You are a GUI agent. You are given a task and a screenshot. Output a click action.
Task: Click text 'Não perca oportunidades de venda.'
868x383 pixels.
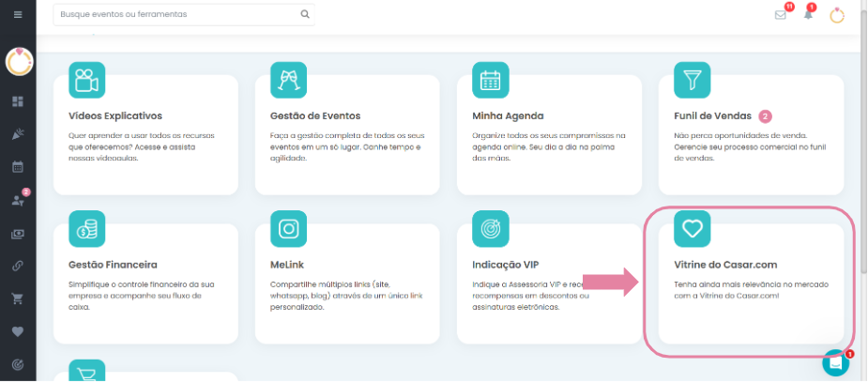coord(740,135)
